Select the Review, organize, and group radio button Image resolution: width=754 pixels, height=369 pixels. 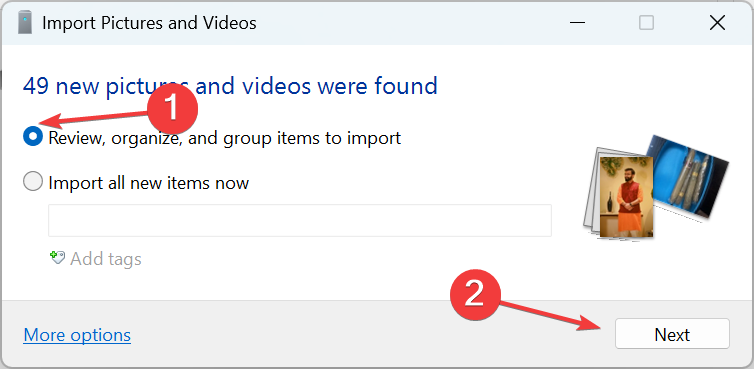tap(33, 137)
